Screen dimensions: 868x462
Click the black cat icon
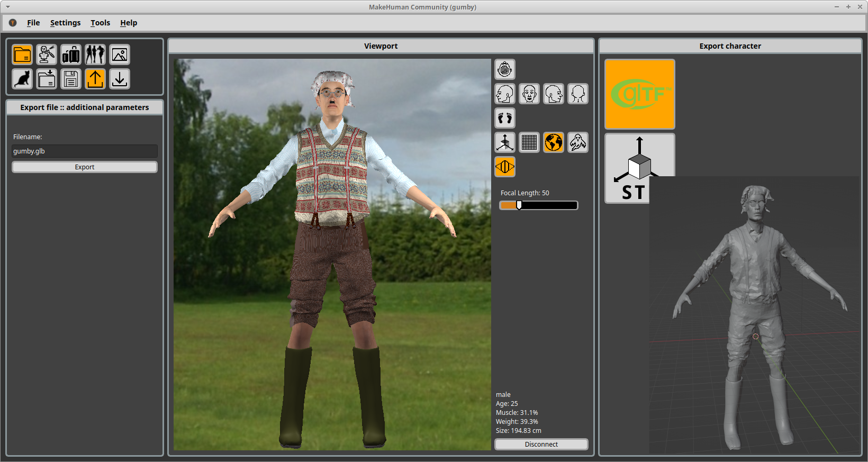(x=22, y=79)
